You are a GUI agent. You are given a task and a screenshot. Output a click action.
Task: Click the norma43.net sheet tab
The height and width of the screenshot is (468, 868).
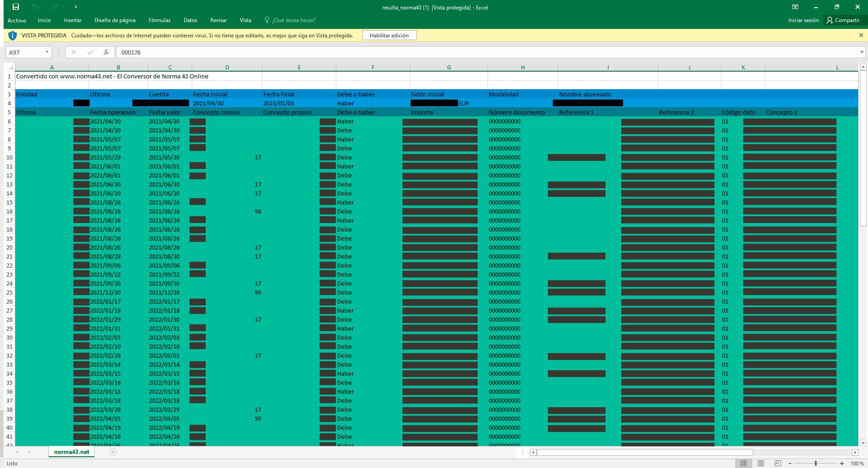pyautogui.click(x=72, y=452)
